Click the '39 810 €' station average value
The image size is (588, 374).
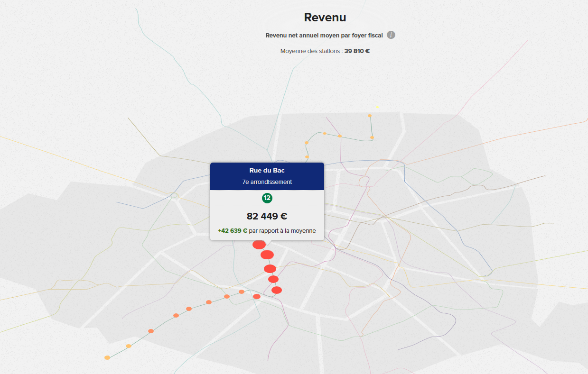[x=357, y=51]
